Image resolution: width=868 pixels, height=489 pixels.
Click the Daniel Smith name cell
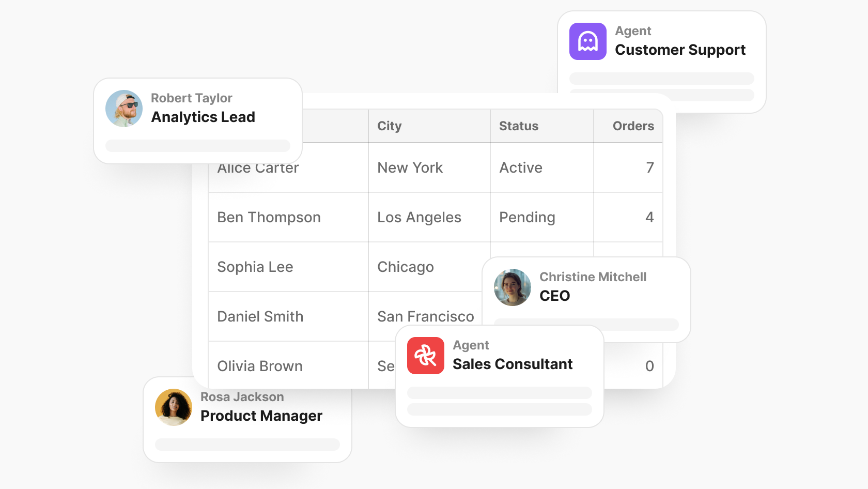click(x=260, y=316)
